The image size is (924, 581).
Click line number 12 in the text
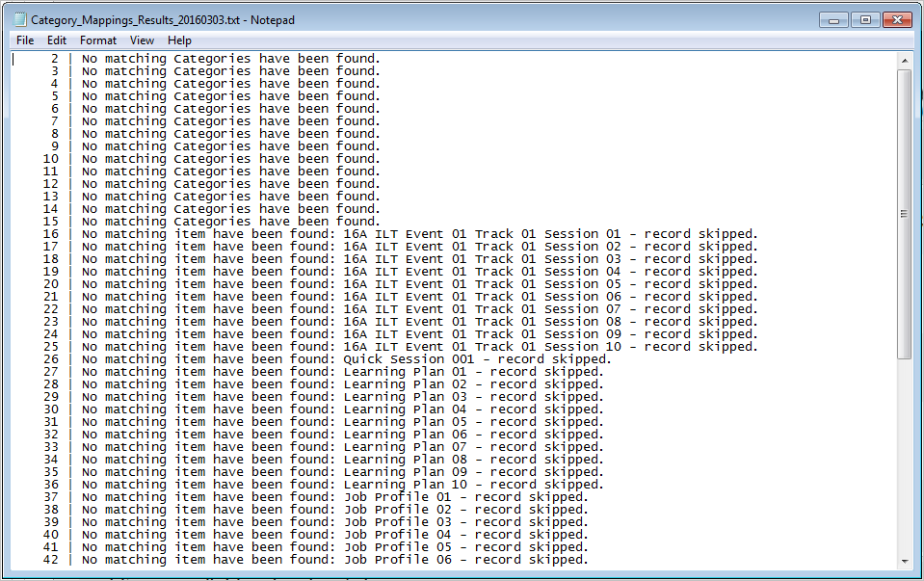point(51,184)
